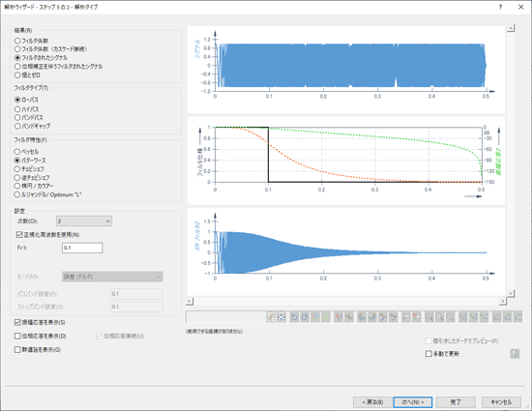This screenshot has height=411, width=532.
Task: Uncheck 正規化周波数を使用 option
Action: [x=47, y=235]
